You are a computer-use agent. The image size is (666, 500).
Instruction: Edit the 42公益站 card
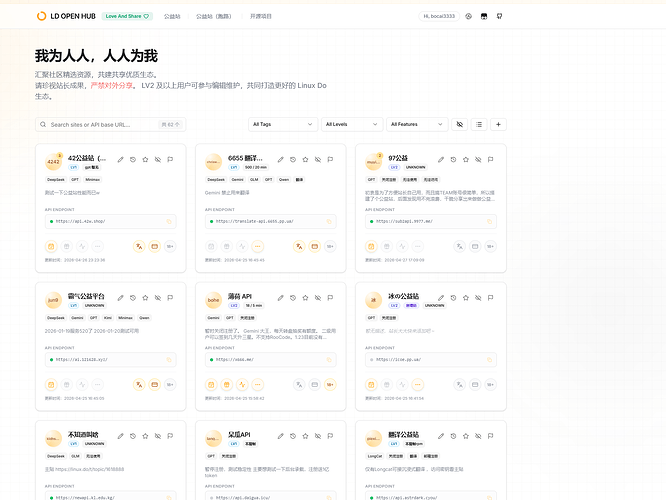point(121,160)
